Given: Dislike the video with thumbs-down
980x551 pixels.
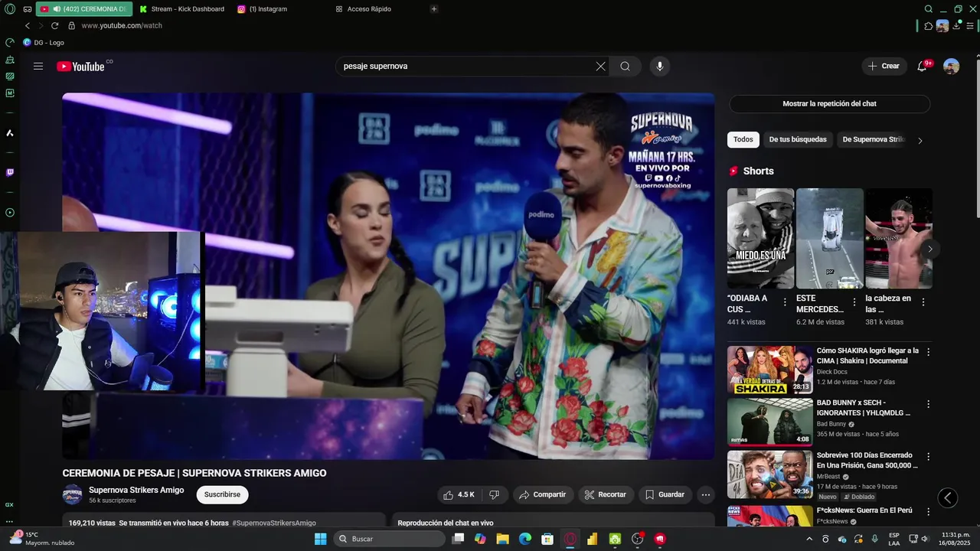Looking at the screenshot, I should tap(495, 494).
